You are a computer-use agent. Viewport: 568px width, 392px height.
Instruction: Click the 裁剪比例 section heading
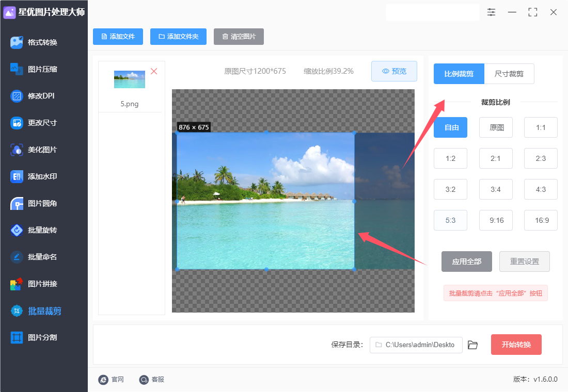coord(496,103)
